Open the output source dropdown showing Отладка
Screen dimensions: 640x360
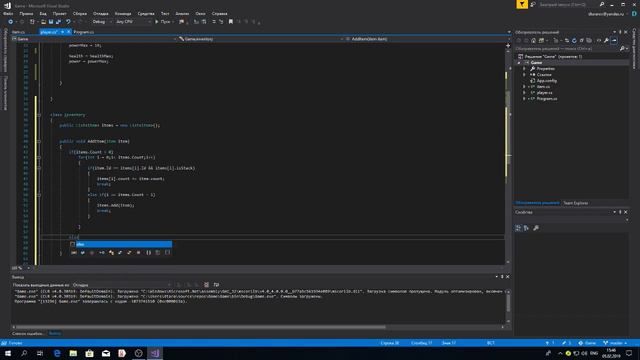122,285
